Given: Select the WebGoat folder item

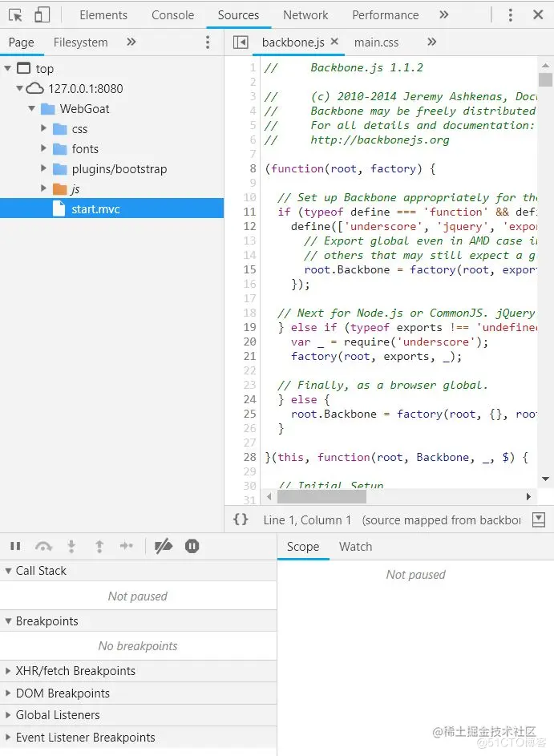Looking at the screenshot, I should (x=84, y=109).
